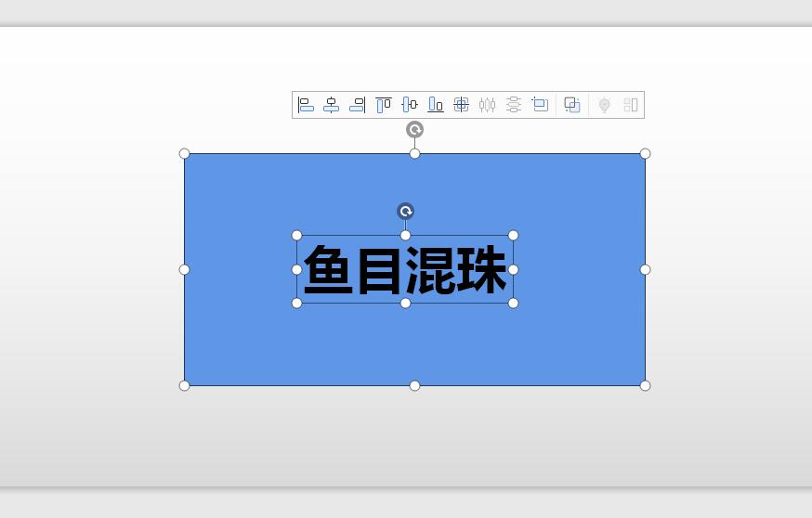The image size is (812, 518).
Task: Click the text box's left-middle sizing handle
Action: [296, 269]
